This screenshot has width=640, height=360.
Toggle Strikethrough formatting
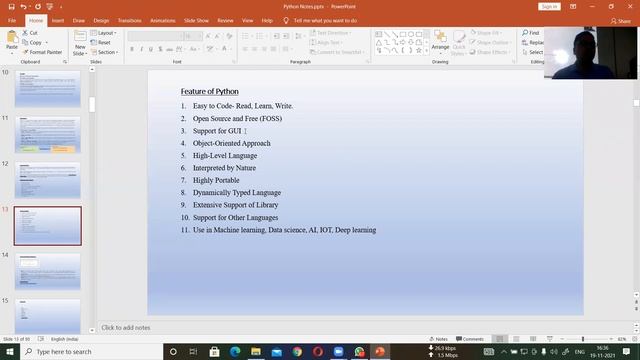pyautogui.click(x=170, y=49)
